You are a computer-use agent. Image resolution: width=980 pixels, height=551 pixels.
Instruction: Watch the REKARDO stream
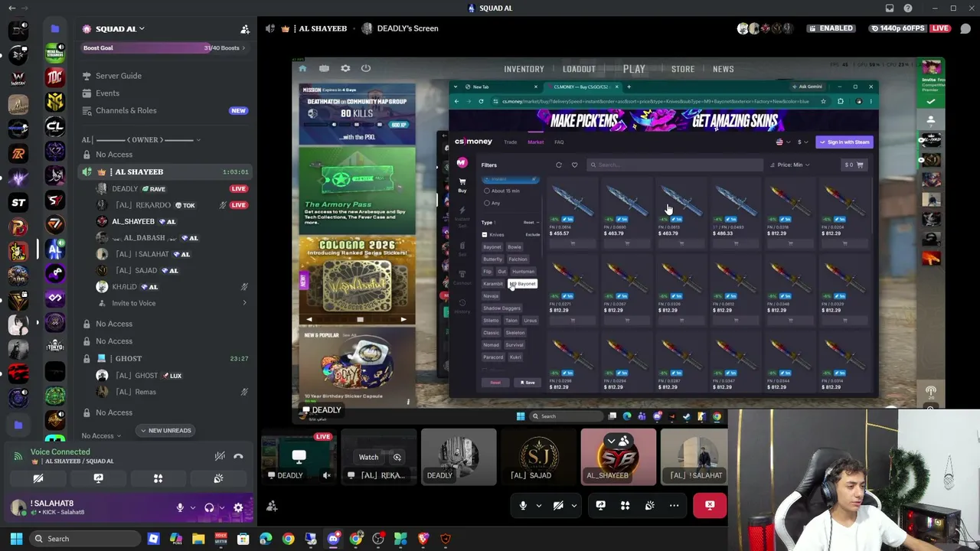coord(368,457)
